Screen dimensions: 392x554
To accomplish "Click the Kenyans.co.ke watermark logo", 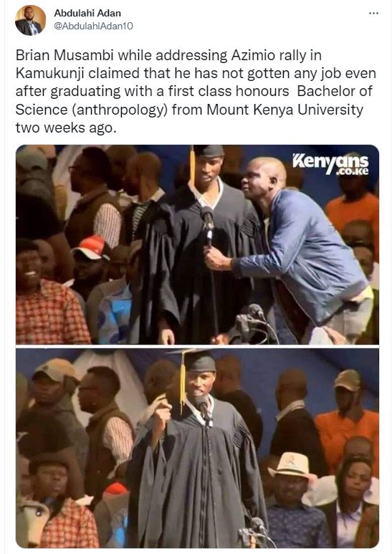I will click(330, 164).
